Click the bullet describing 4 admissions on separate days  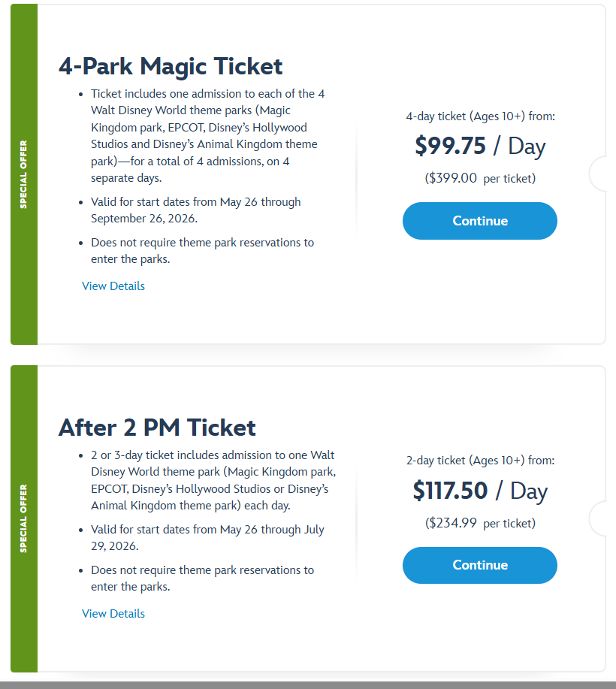pos(207,136)
